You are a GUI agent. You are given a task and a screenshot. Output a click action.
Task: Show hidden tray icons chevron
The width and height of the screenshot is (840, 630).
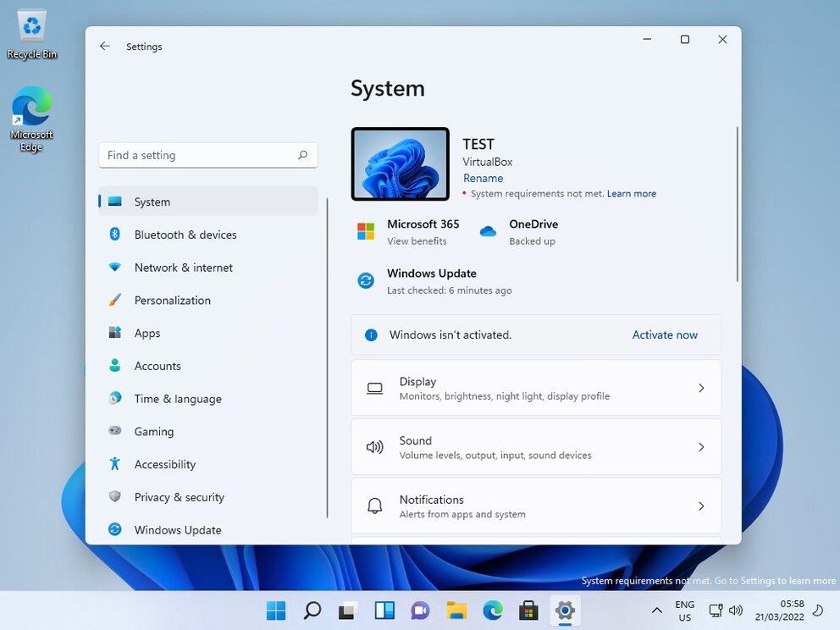click(657, 611)
